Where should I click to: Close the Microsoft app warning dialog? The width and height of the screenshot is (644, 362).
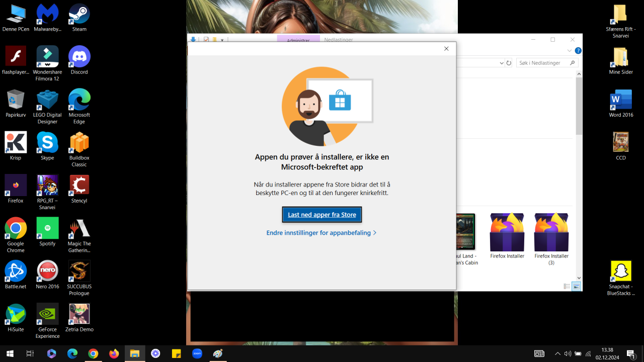(x=446, y=49)
